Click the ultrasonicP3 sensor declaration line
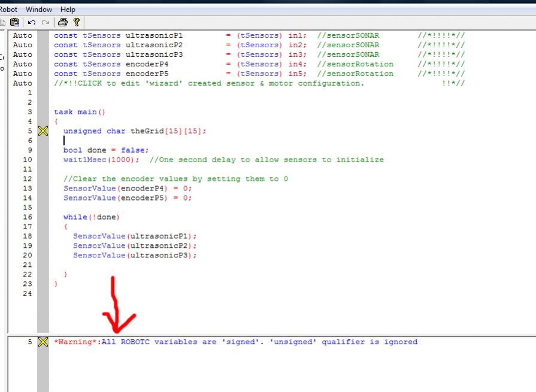 pyautogui.click(x=259, y=54)
